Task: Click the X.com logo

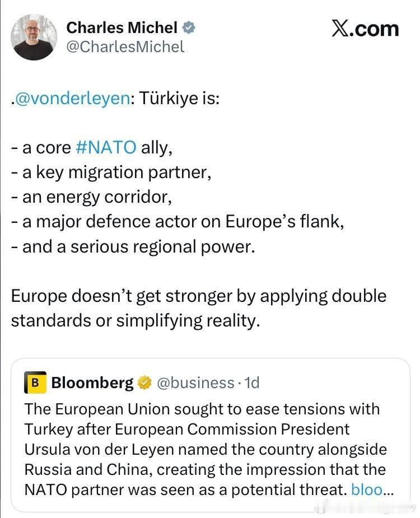Action: [365, 29]
